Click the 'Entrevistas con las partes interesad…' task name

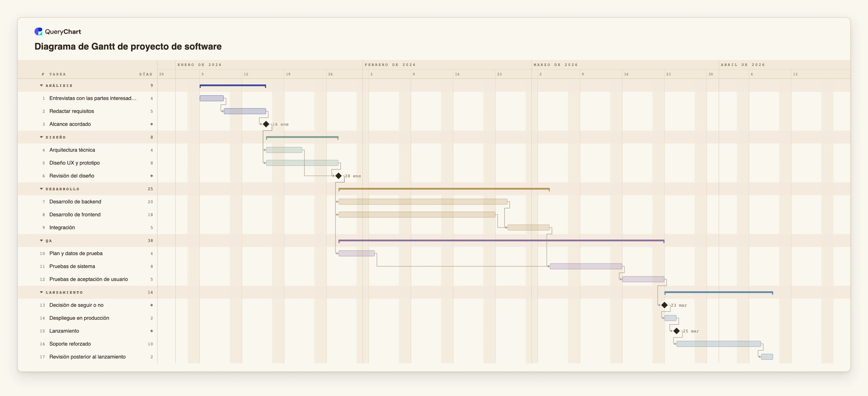click(93, 98)
